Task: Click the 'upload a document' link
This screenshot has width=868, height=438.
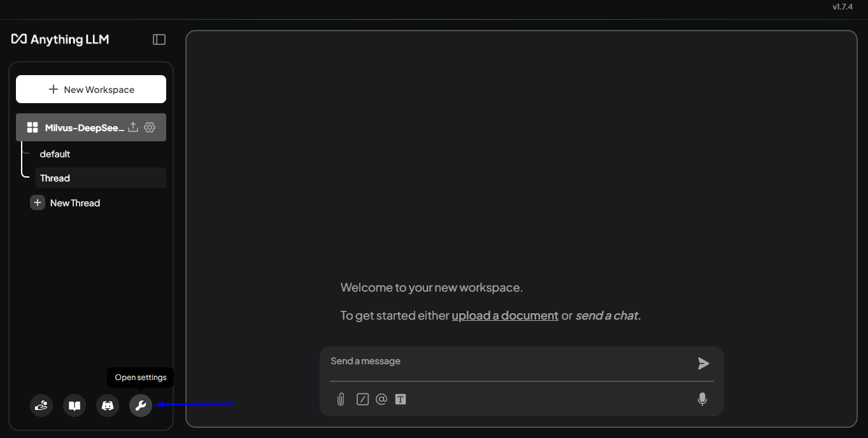Action: coord(505,315)
